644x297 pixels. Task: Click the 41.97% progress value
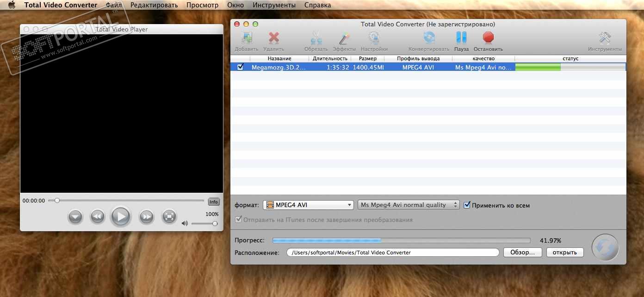[x=551, y=240]
